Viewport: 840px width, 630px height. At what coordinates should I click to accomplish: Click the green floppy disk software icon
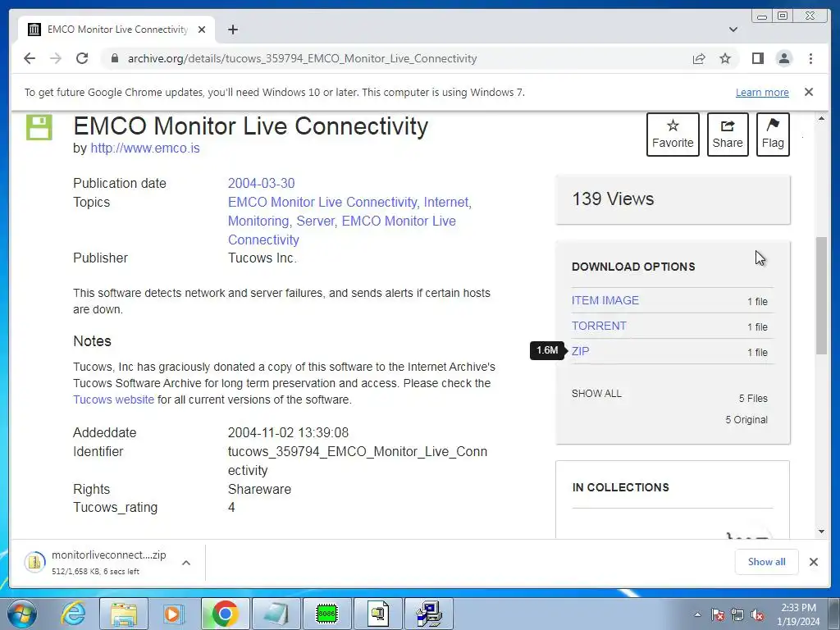39,127
